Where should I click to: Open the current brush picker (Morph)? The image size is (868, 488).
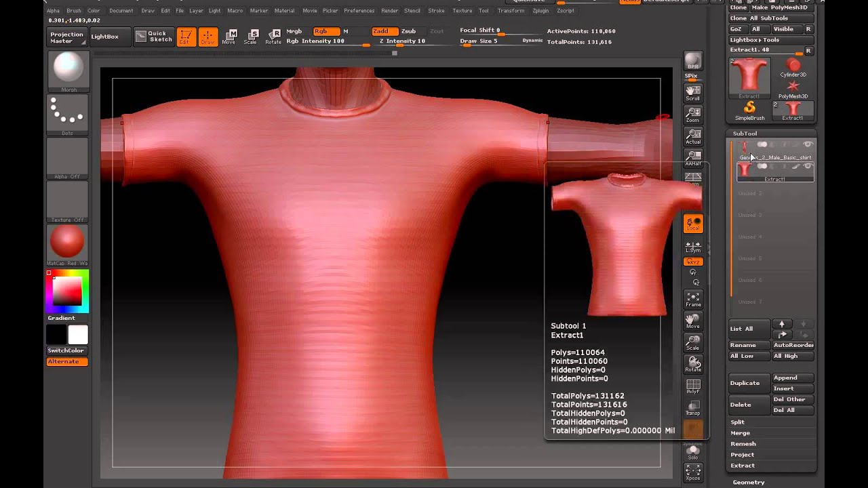coord(67,72)
